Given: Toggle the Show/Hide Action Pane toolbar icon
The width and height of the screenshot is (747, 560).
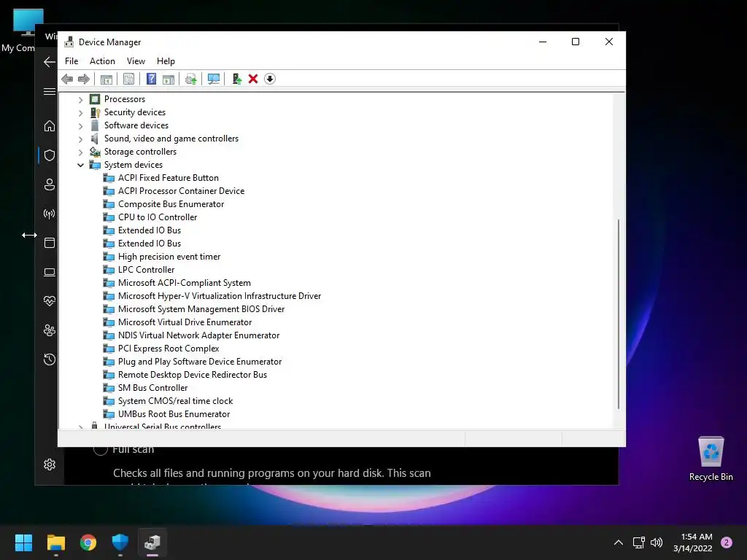Looking at the screenshot, I should [x=169, y=79].
